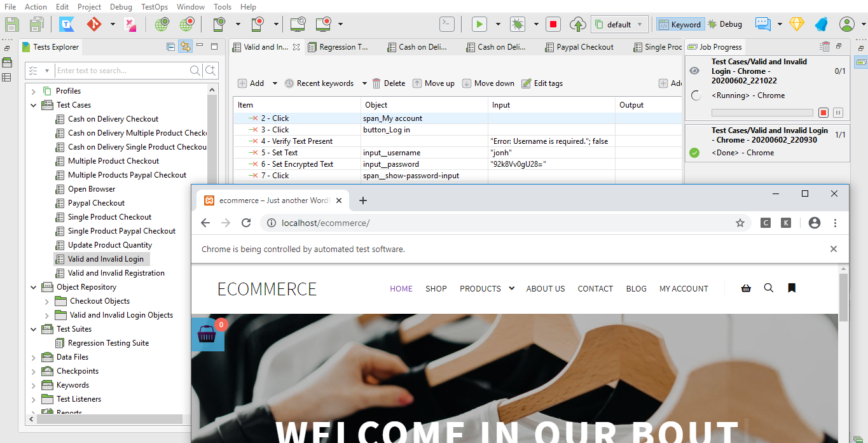Click the Spy Web globe icon

tap(162, 24)
